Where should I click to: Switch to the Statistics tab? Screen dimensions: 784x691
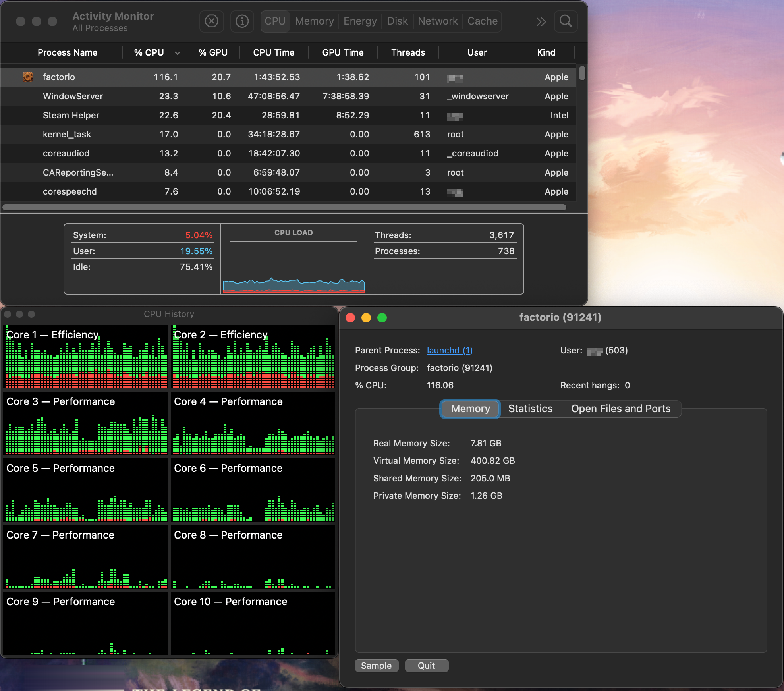(x=530, y=409)
